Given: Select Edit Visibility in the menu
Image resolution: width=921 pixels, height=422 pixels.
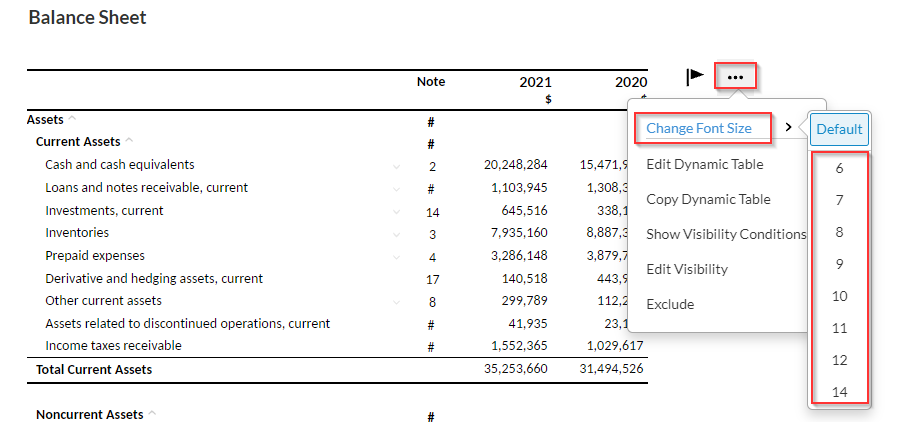Looking at the screenshot, I should [687, 269].
